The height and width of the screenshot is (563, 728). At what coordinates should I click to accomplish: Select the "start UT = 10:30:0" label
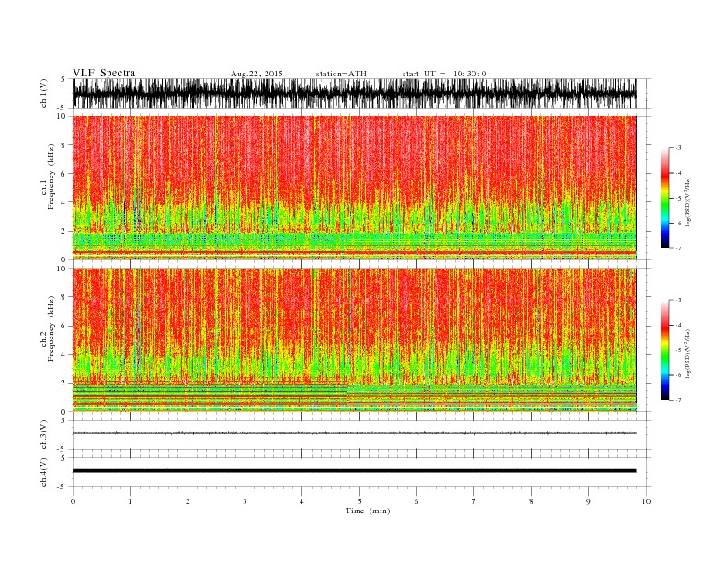[x=444, y=74]
